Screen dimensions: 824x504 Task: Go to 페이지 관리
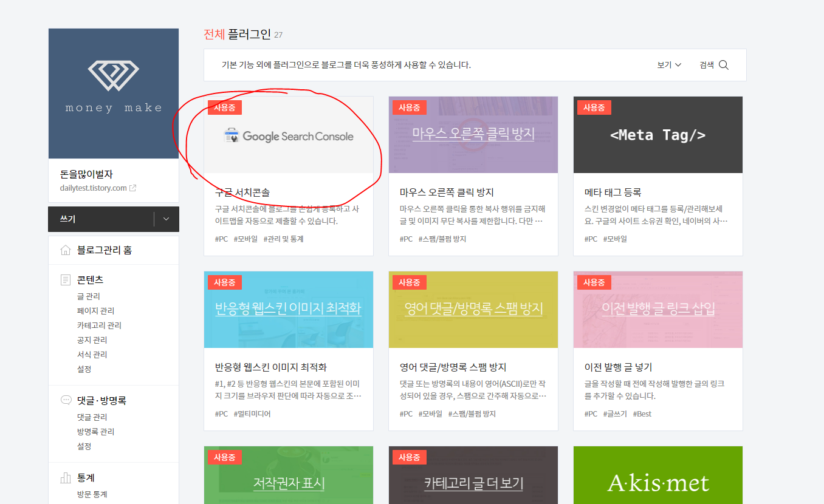(95, 311)
